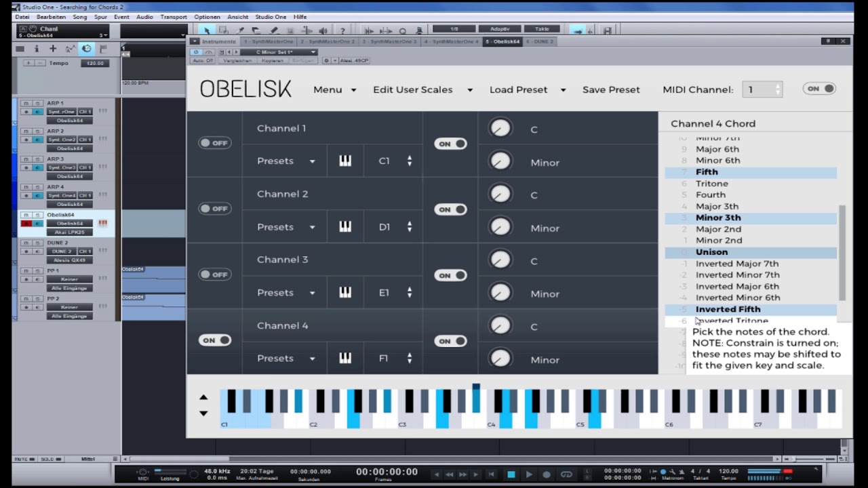The width and height of the screenshot is (868, 488).
Task: Open piano keyboard for Channel 1
Action: pyautogui.click(x=345, y=161)
